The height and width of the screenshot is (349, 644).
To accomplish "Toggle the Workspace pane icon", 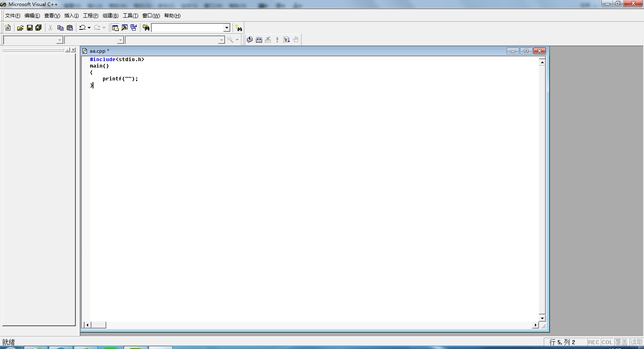I will pyautogui.click(x=115, y=28).
